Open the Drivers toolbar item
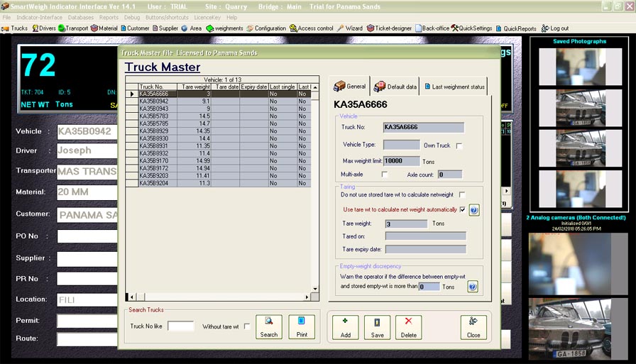This screenshot has width=636, height=364. click(x=44, y=28)
